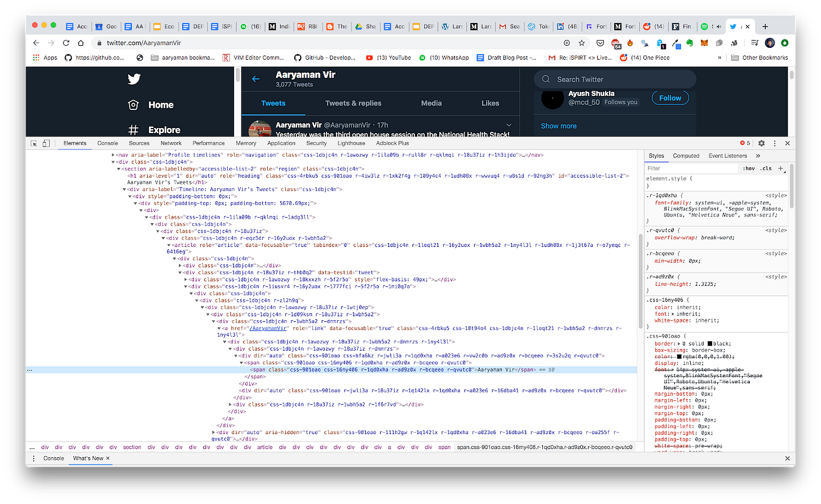Switch to the Computed styles tab
This screenshot has width=821, height=504.
686,156
